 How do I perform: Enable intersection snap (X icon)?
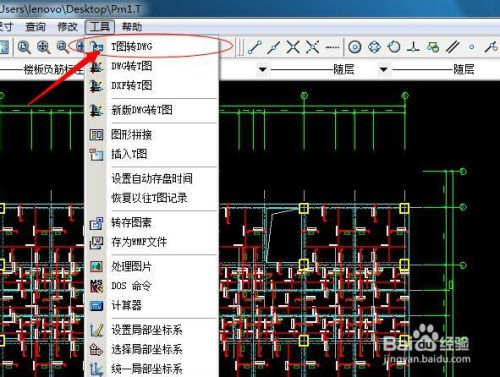pyautogui.click(x=293, y=47)
